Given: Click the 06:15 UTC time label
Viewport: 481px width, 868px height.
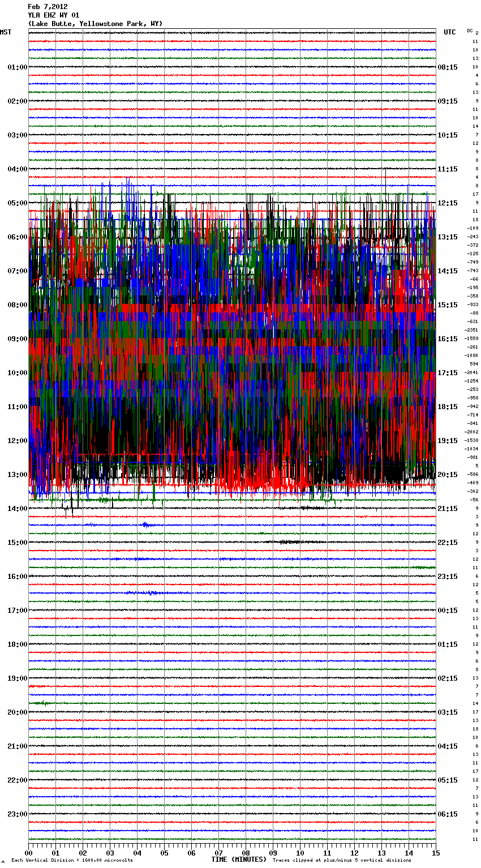Looking at the screenshot, I should 448,814.
